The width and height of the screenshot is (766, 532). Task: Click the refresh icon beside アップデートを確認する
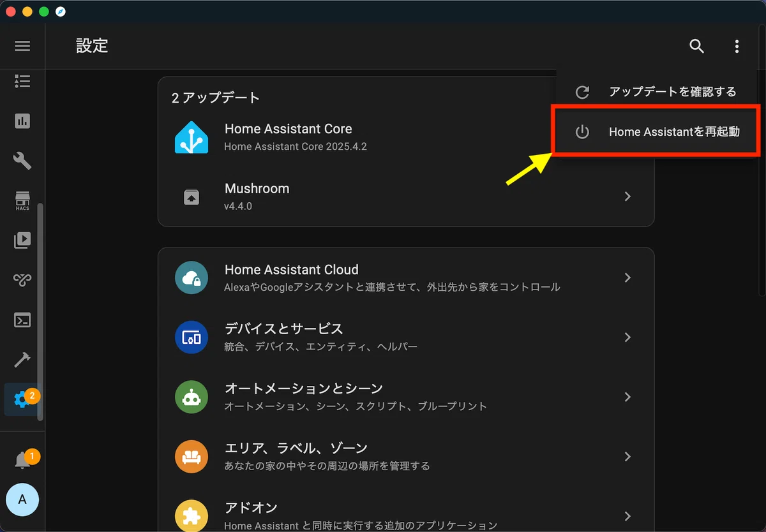click(x=582, y=92)
